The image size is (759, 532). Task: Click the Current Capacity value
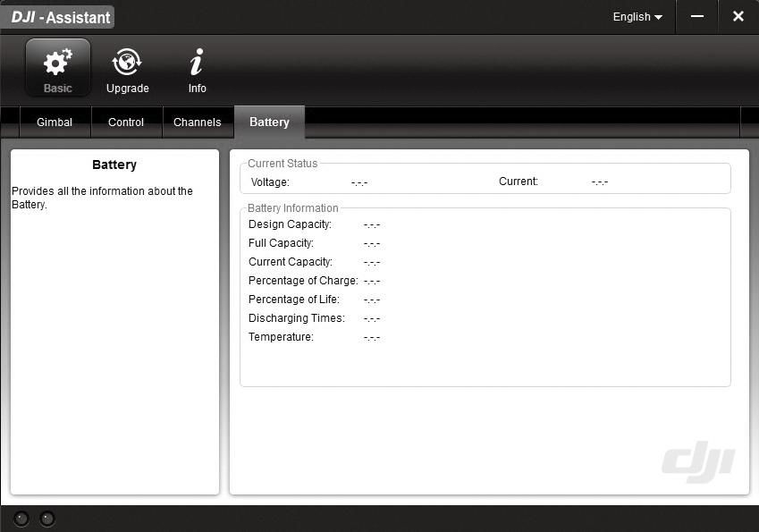point(372,263)
